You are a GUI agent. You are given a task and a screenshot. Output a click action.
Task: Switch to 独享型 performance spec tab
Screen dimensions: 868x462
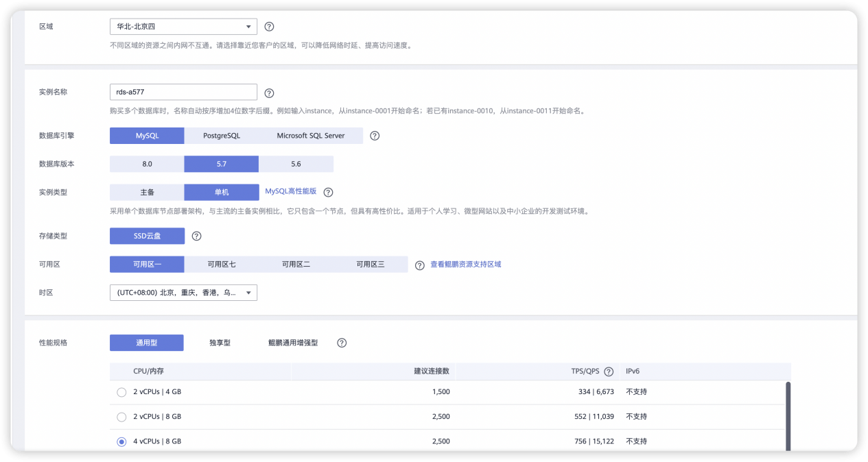tap(220, 343)
